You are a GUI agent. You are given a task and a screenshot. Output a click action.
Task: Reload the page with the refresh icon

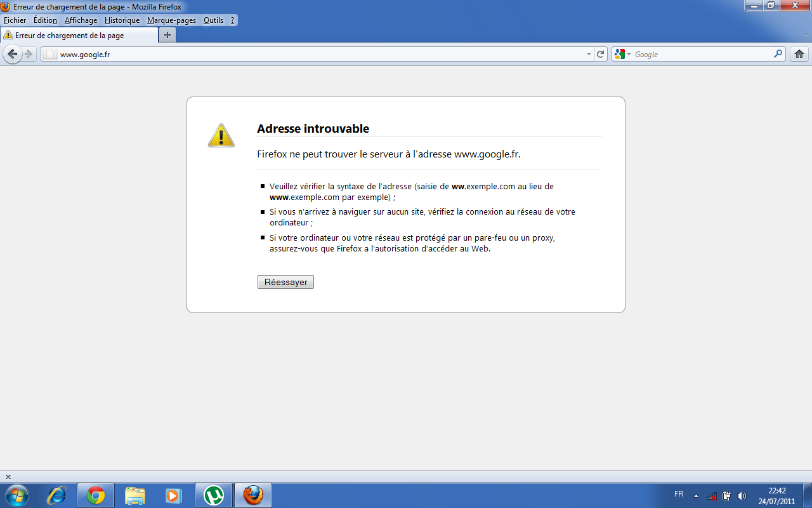coord(601,54)
